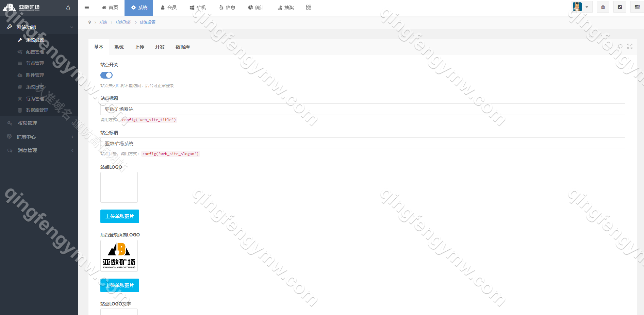Toggle the 站点开关 switch
The height and width of the screenshot is (315, 644).
click(x=106, y=75)
